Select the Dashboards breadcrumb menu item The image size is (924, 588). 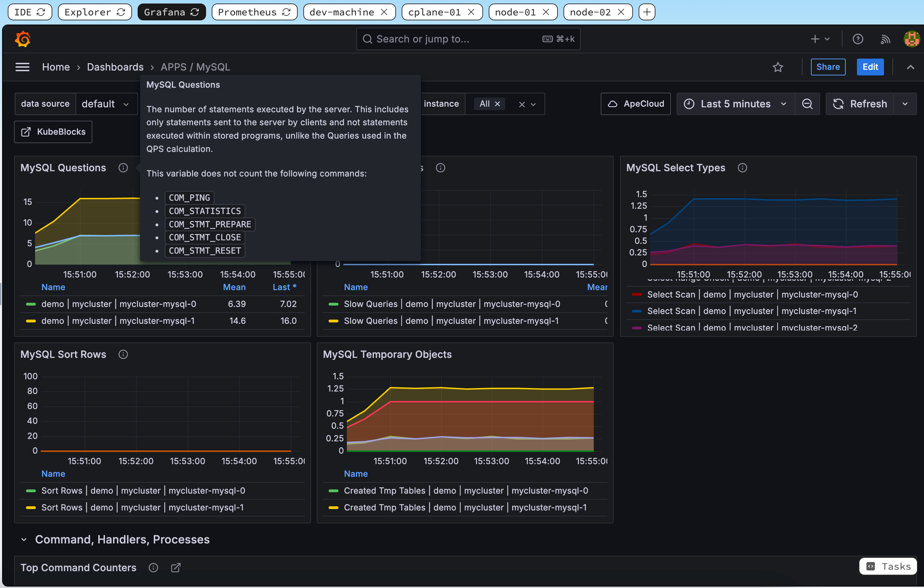[x=114, y=67]
